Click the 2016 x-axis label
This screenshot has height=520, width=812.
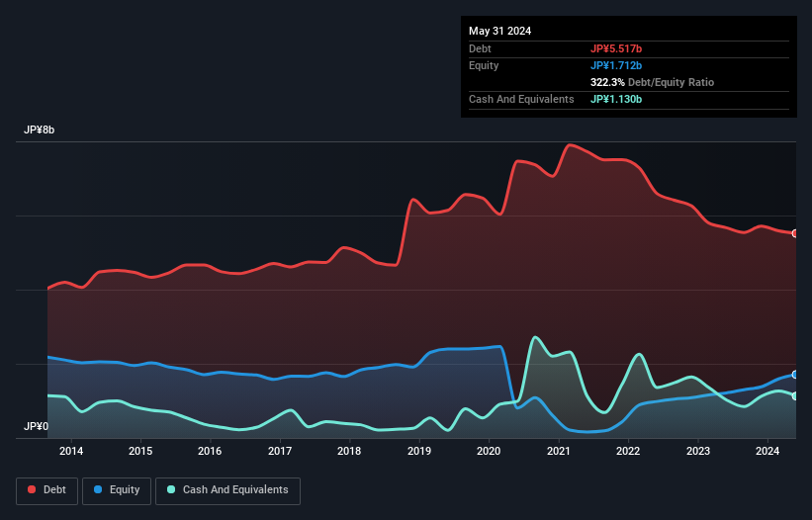(x=210, y=451)
